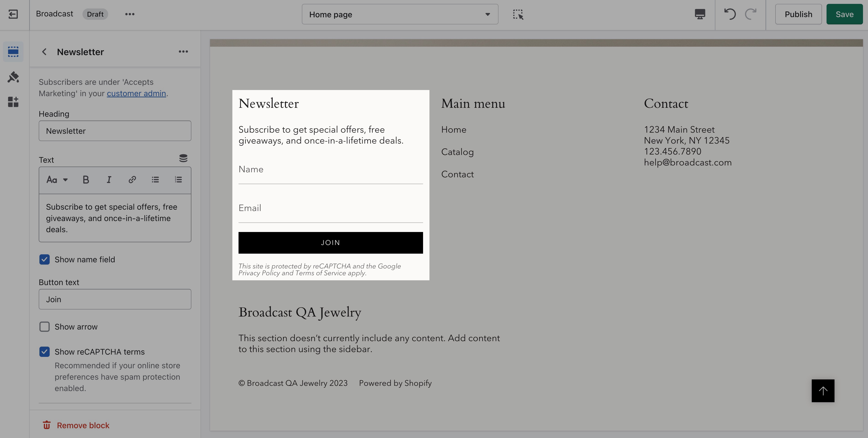Uncheck Show name field checkbox
This screenshot has width=868, height=438.
(44, 259)
